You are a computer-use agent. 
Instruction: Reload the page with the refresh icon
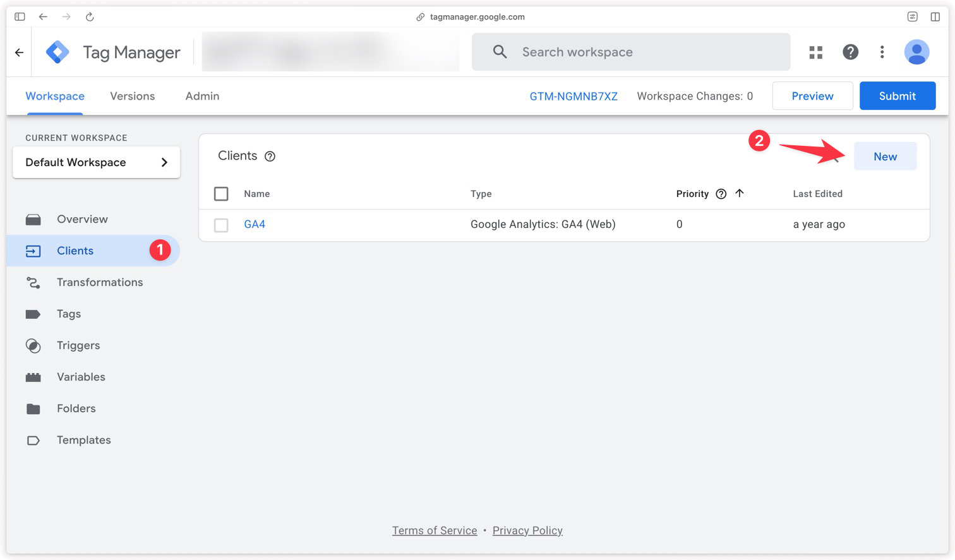coord(90,16)
